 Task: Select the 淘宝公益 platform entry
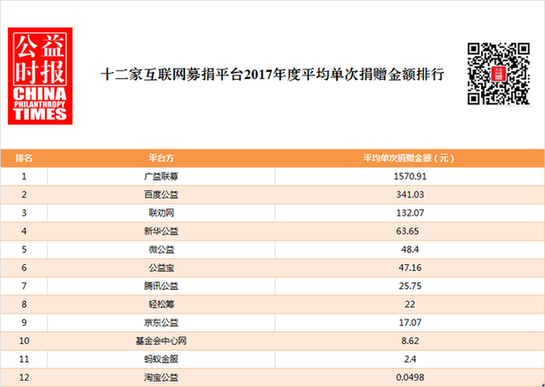point(161,377)
